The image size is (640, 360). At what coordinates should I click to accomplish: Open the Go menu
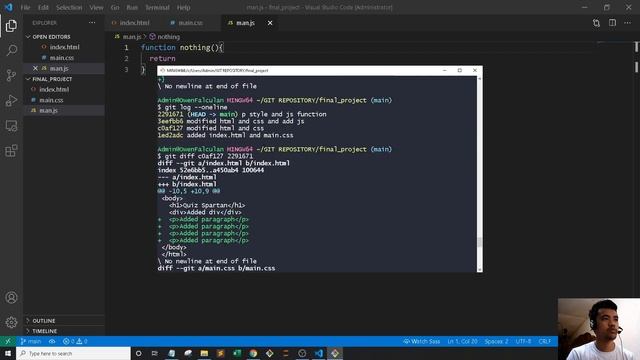pos(115,7)
